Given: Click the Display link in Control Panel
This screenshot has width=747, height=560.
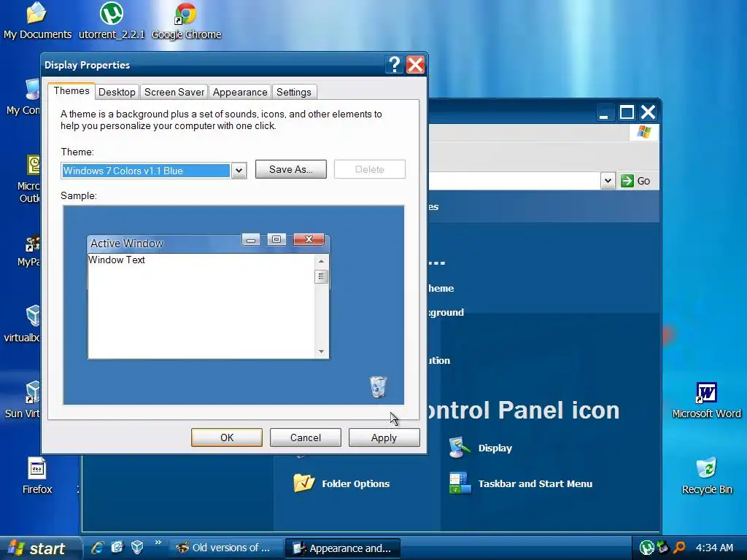Looking at the screenshot, I should (x=495, y=448).
